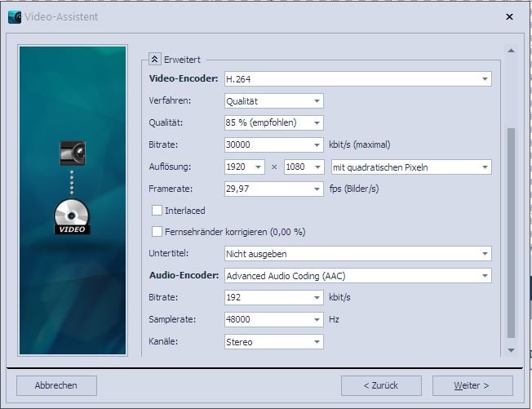Image resolution: width=532 pixels, height=409 pixels.
Task: Click the VIDEO disc icon in the banner
Action: pos(72,217)
